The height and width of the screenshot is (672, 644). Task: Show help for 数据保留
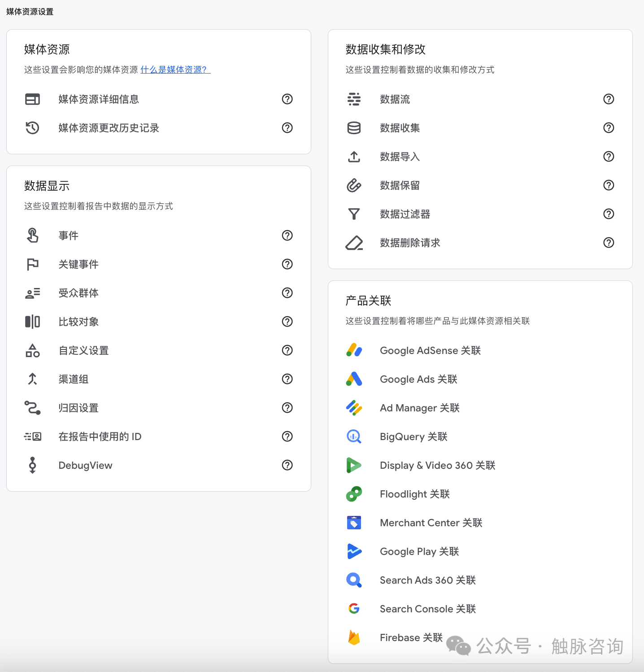click(609, 185)
